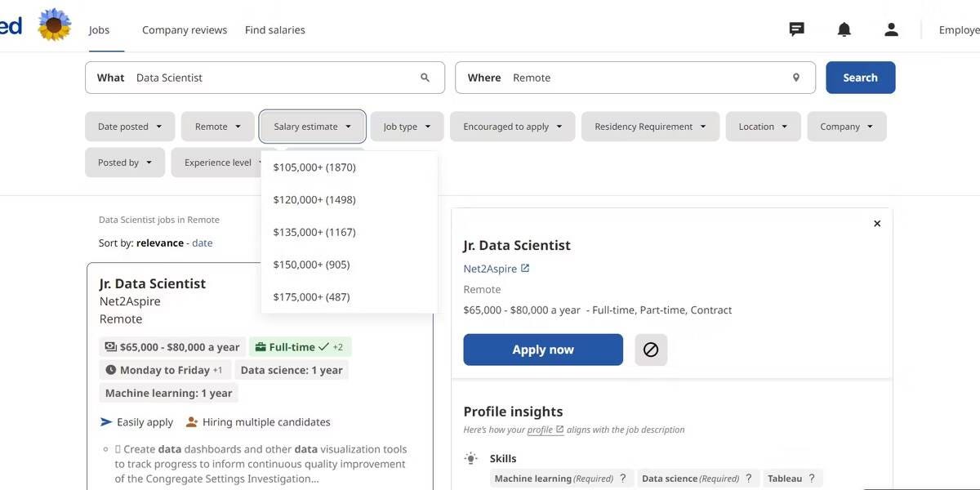This screenshot has height=490, width=980.
Task: Click the magnifier icon in What field
Action: tap(425, 78)
